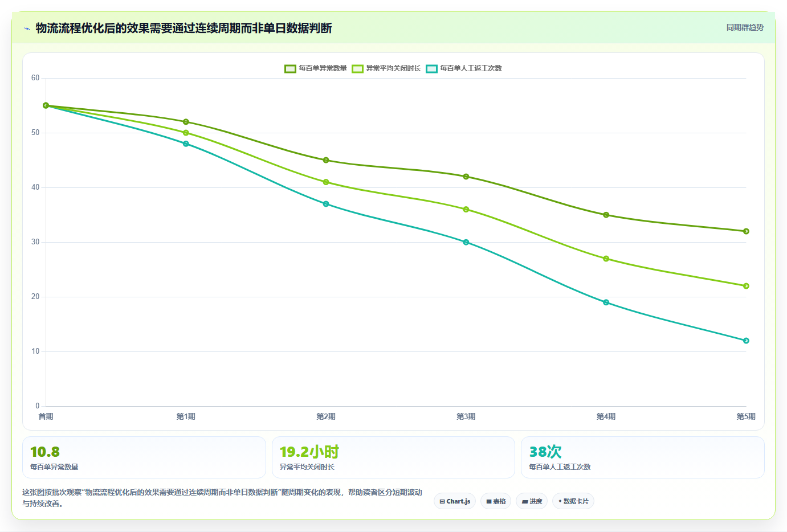Click the 第5期 x-axis label

746,417
